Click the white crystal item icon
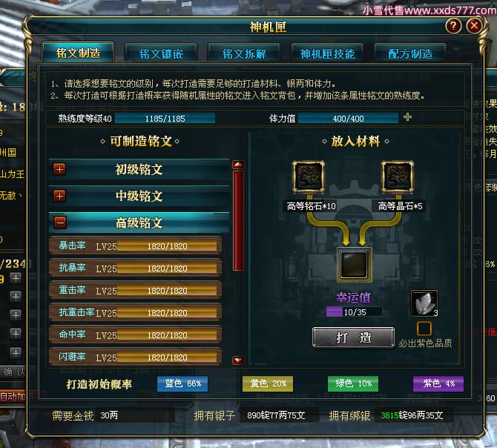Viewport: 497px width, 448px height. pyautogui.click(x=424, y=303)
